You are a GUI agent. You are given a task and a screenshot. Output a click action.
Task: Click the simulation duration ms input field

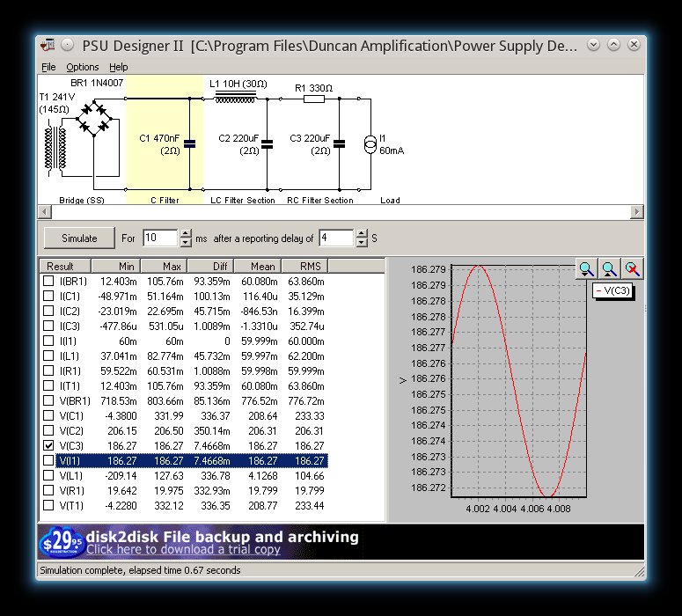160,238
